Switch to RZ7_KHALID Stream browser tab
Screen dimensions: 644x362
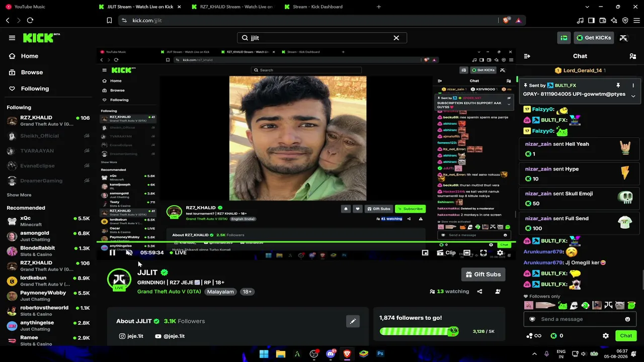click(x=232, y=7)
